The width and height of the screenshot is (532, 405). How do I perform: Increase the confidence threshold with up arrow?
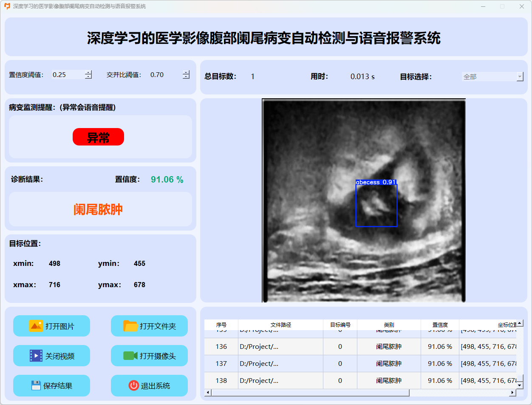(x=88, y=72)
